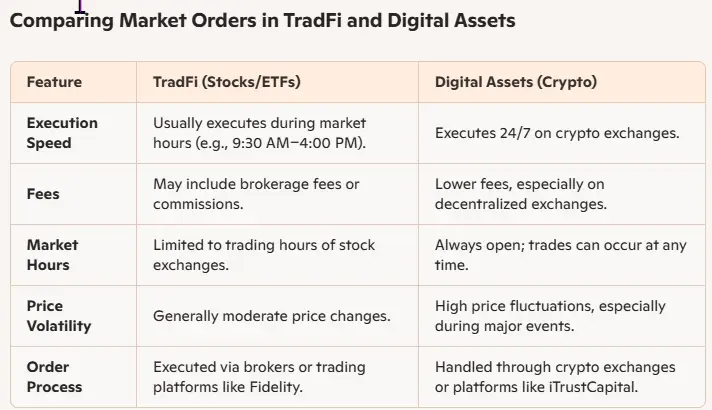Select the Market Hours row label

52,255
